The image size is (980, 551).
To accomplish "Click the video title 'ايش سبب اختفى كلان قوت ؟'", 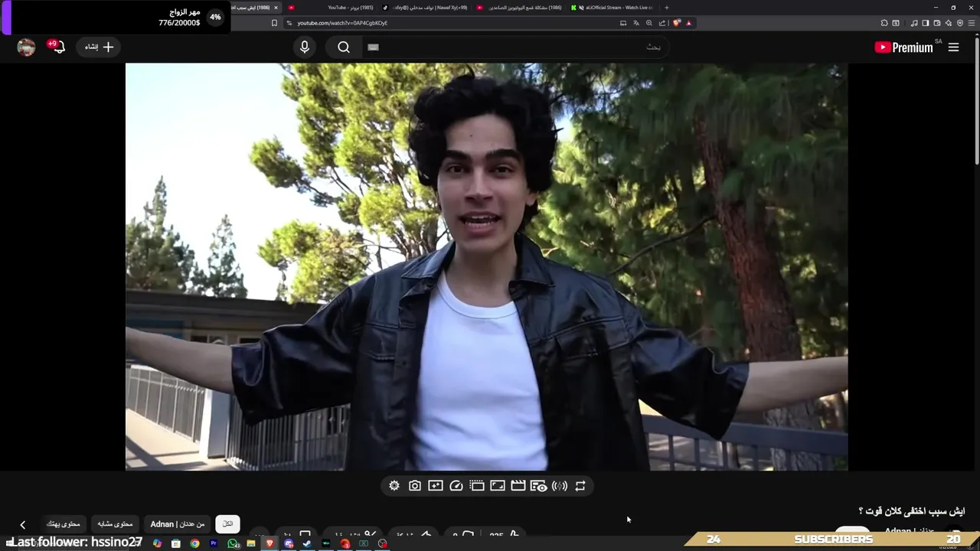I will click(911, 511).
